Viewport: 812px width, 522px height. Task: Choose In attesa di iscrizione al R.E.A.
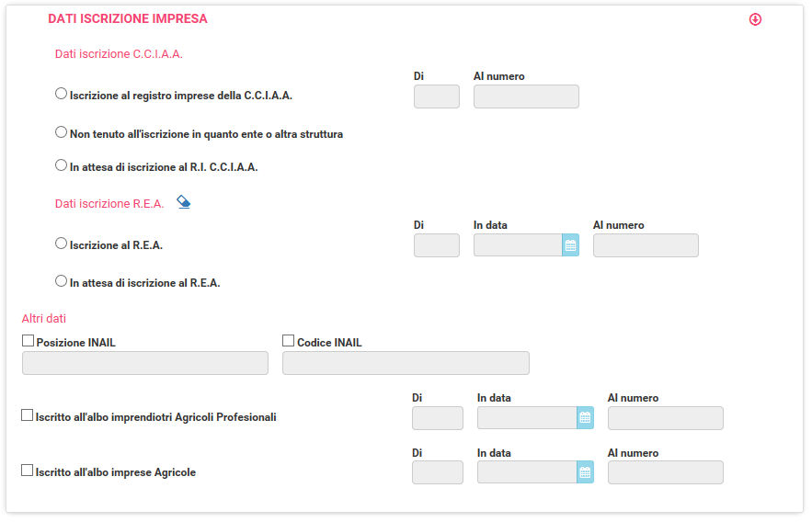(61, 281)
